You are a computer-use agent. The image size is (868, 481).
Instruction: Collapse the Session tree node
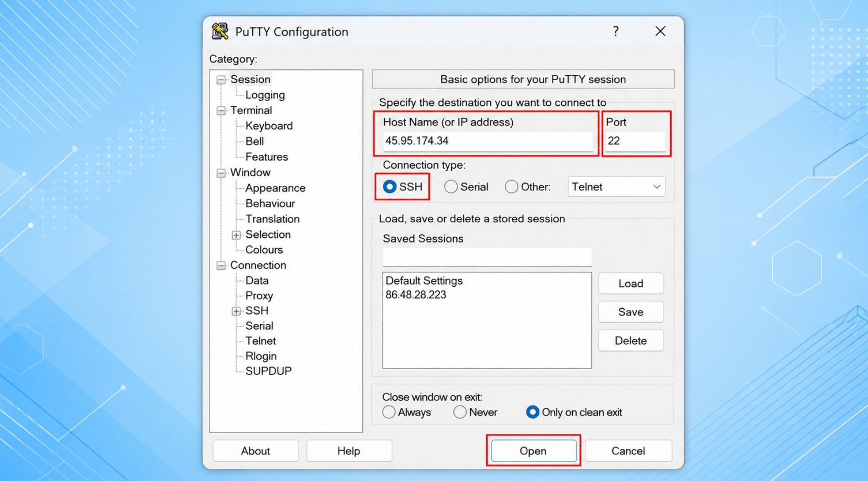[221, 80]
